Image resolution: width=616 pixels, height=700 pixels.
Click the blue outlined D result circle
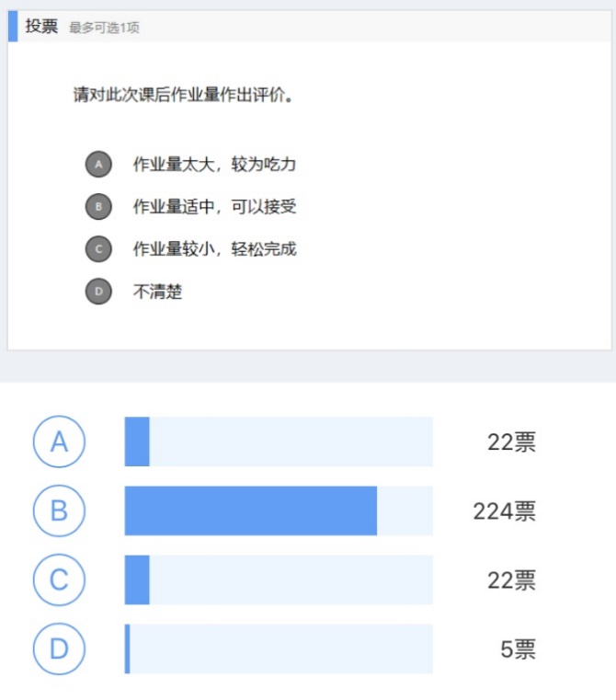(59, 649)
